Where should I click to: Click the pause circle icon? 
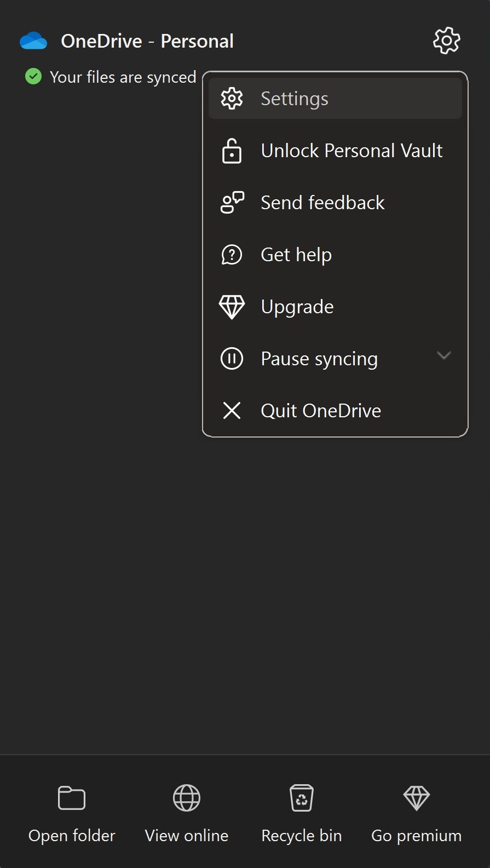coord(232,359)
